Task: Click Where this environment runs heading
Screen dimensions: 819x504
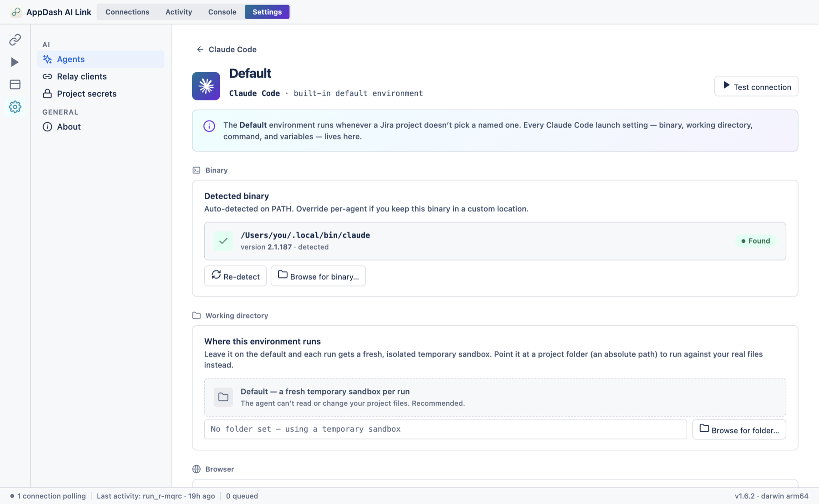Action: [x=263, y=341]
